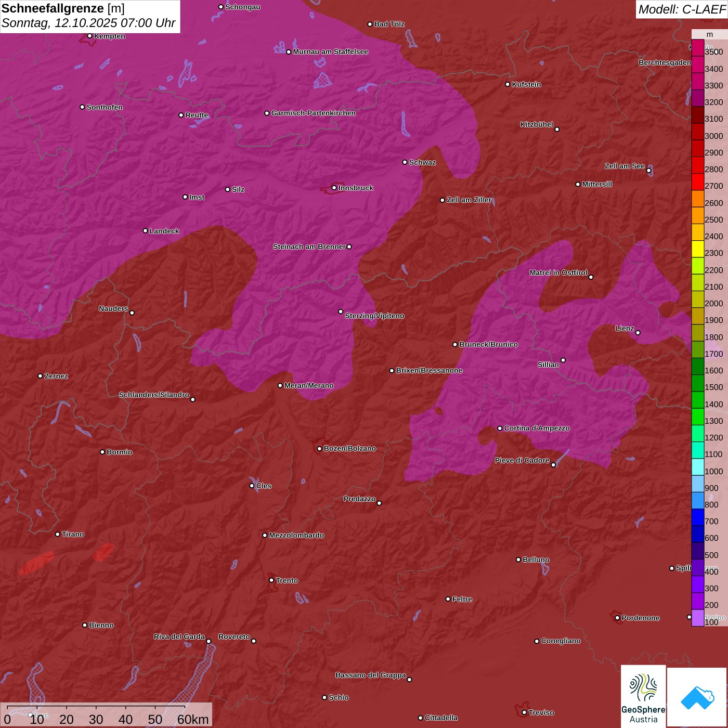728x728 pixels.
Task: Click the Belluno label
Action: click(x=536, y=560)
